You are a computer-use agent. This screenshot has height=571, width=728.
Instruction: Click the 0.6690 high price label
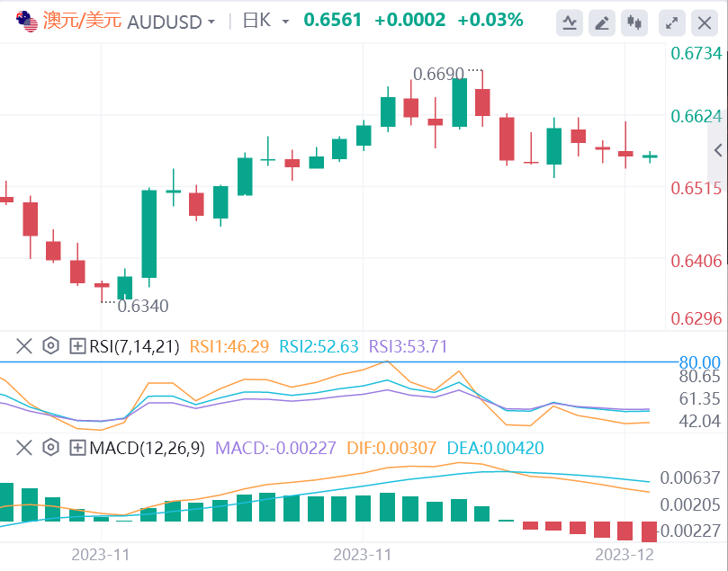pyautogui.click(x=439, y=75)
